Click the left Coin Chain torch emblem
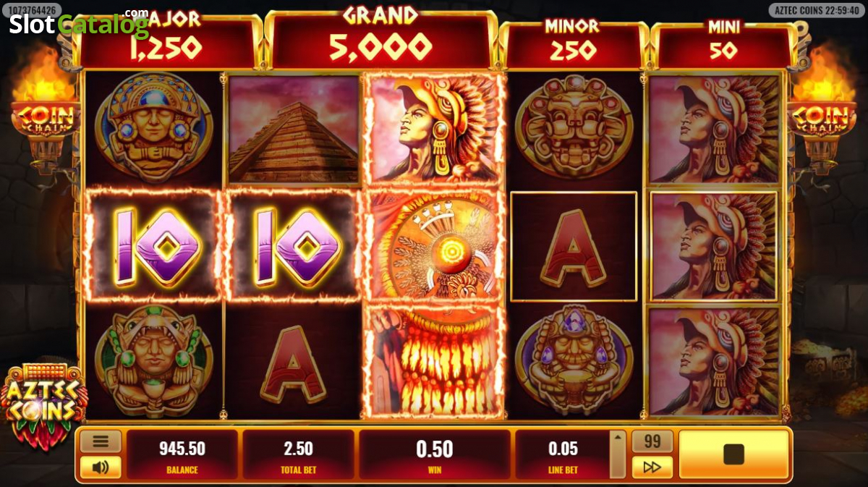 point(45,119)
